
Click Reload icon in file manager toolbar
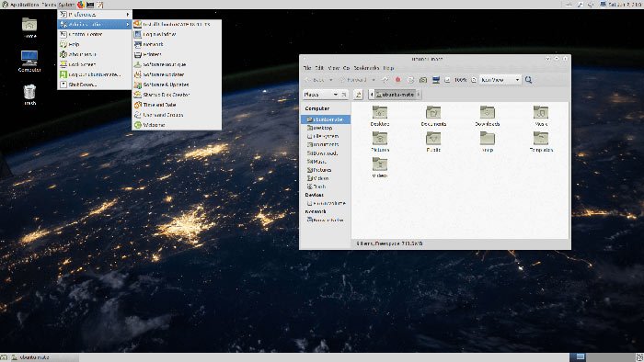pos(410,80)
